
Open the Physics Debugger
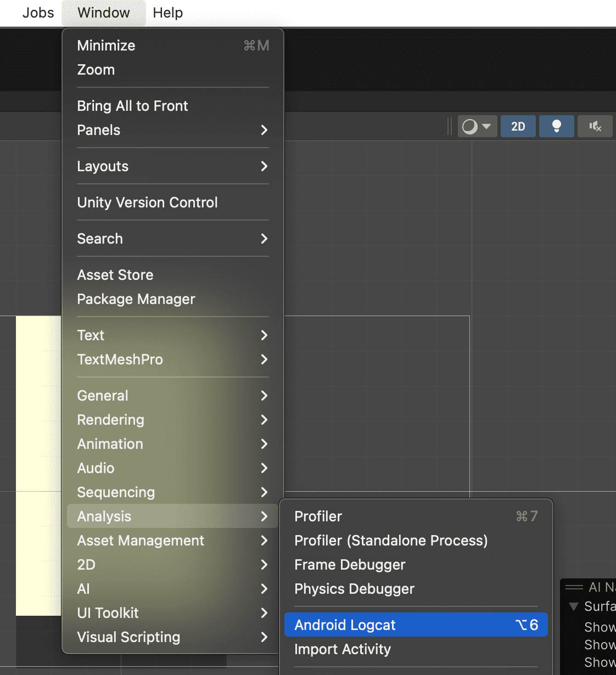(416, 589)
